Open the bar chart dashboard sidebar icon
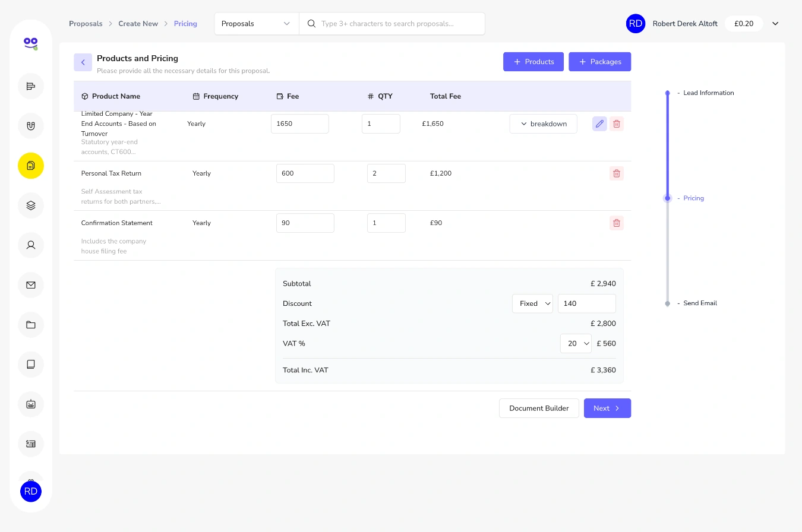The image size is (802, 532). pos(31,86)
